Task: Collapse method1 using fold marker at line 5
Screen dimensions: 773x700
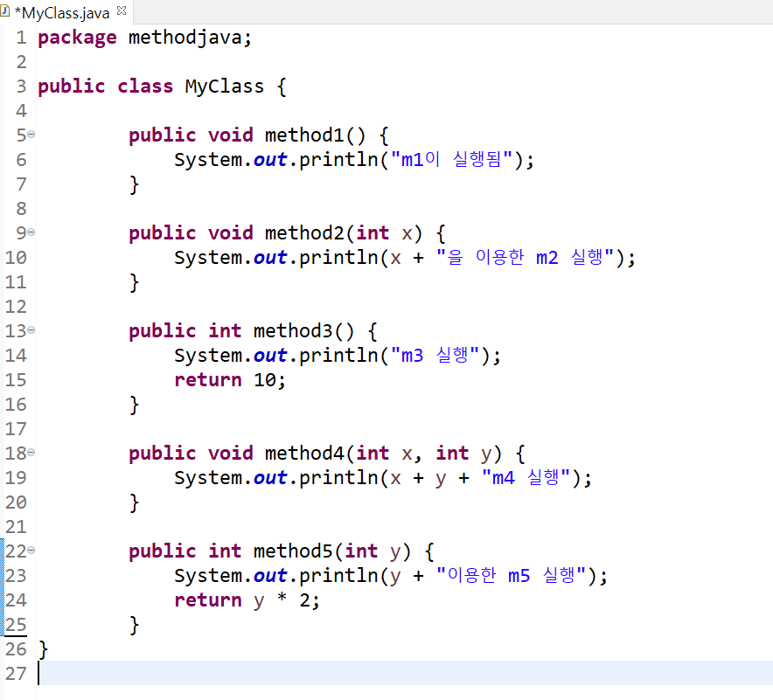Action: [31, 134]
